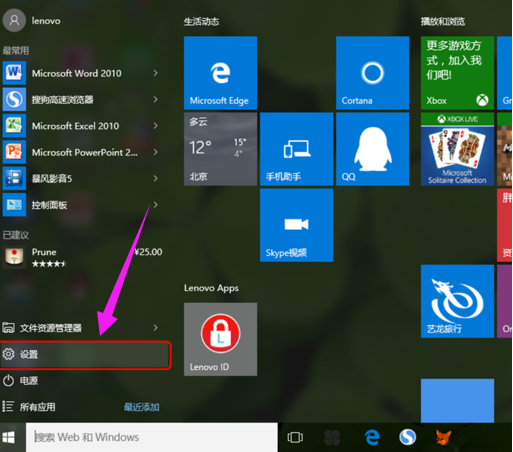
Task: Click the ¥25.00 price of Prune
Action: point(148,252)
